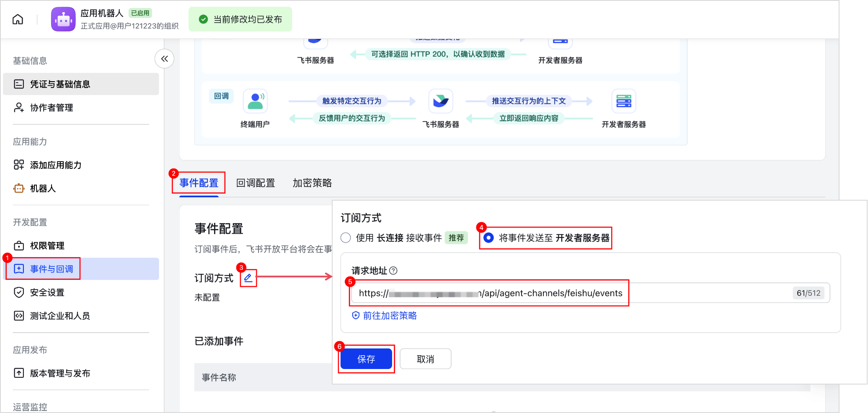The height and width of the screenshot is (413, 868).
Task: Click the pencil edit icon beside 订阅方式
Action: tap(248, 278)
